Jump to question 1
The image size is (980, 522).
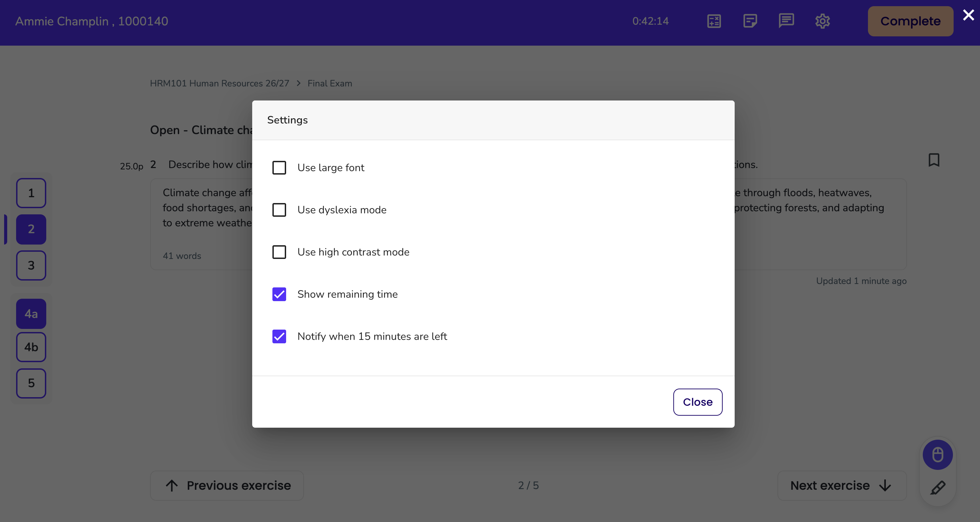click(31, 193)
